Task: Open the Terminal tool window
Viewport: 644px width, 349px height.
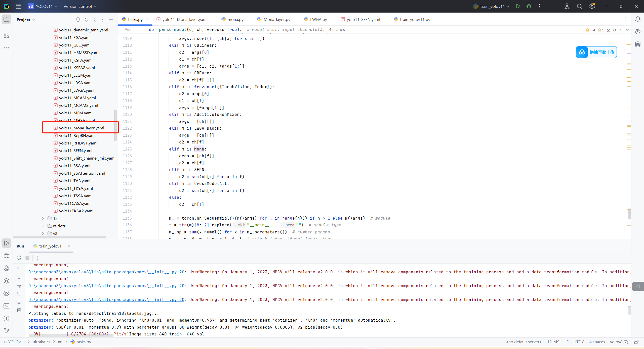Action: click(x=7, y=306)
